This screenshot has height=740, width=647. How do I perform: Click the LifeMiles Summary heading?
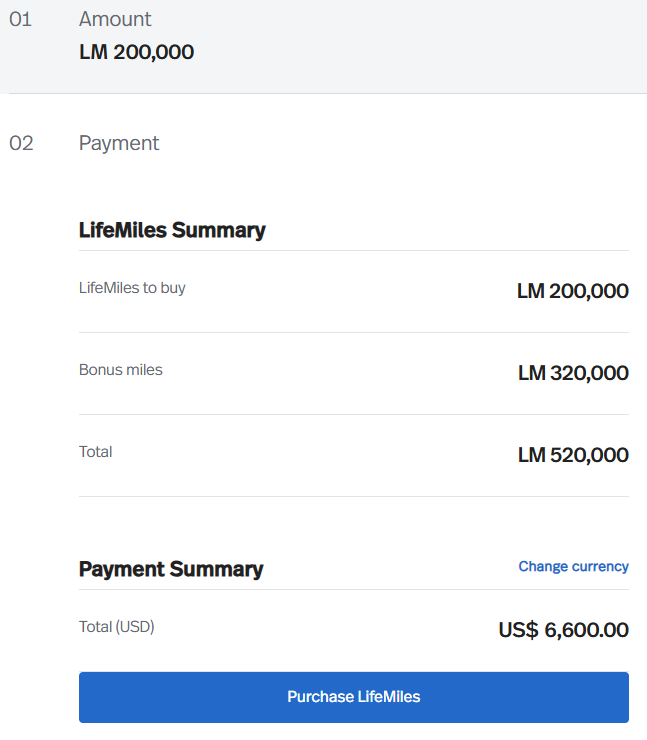(172, 230)
